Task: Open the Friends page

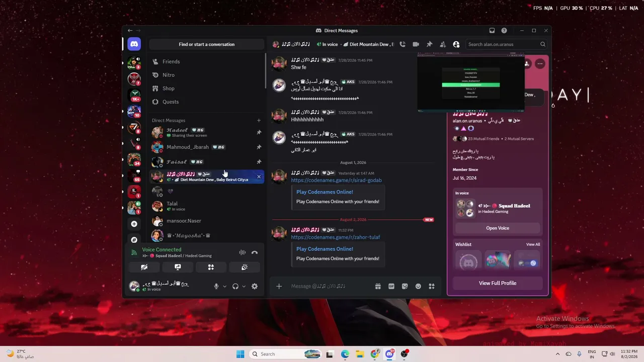Action: point(207,61)
